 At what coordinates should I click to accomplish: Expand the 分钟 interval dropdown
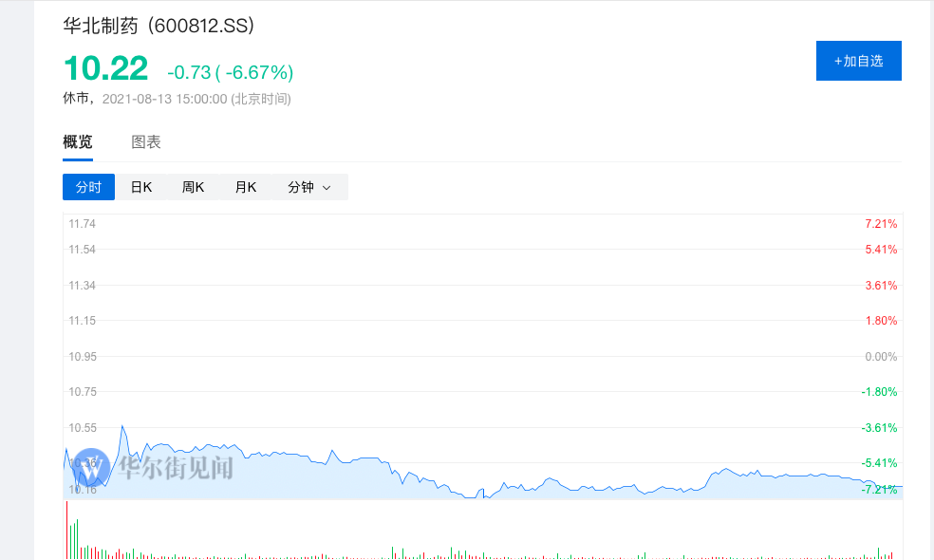pyautogui.click(x=309, y=187)
